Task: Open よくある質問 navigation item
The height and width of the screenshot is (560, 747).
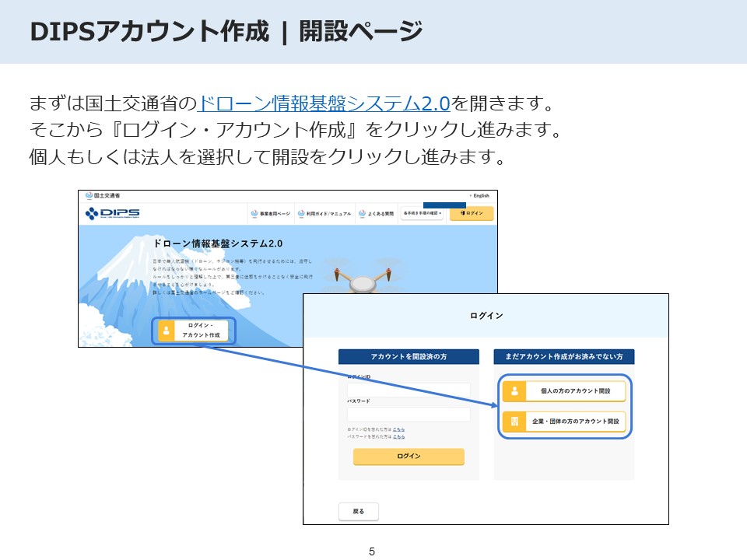Action: click(x=377, y=213)
